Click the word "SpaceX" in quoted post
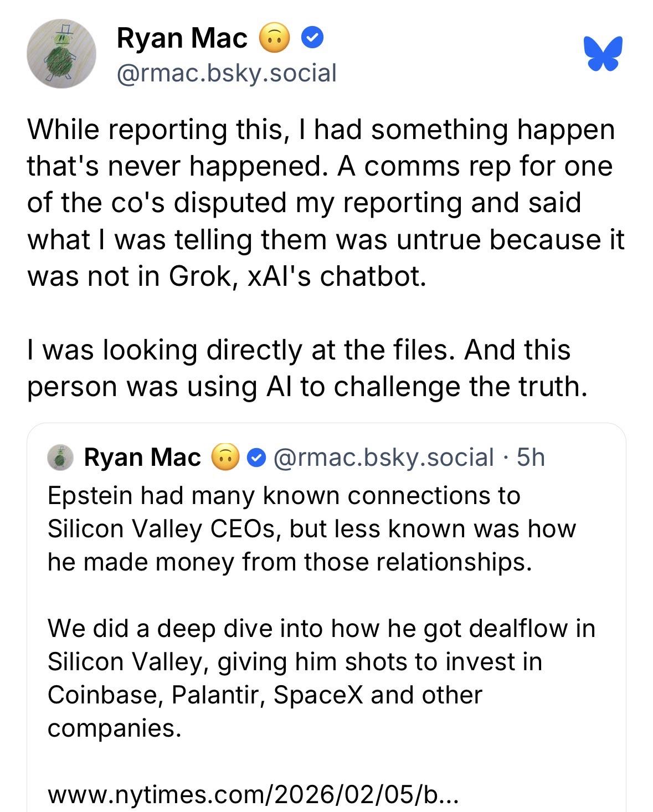Screen dimensions: 653x812 318,695
